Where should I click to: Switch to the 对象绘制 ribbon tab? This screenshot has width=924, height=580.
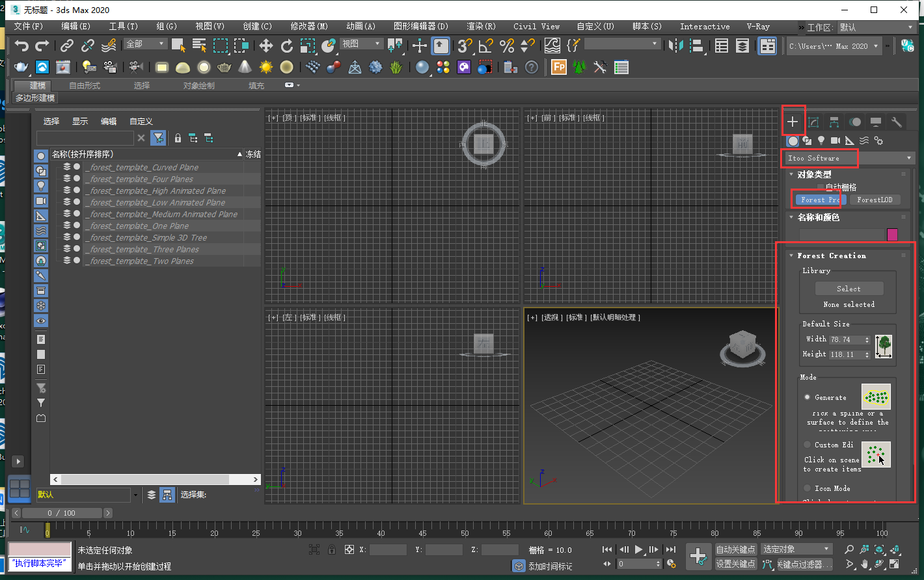point(198,85)
